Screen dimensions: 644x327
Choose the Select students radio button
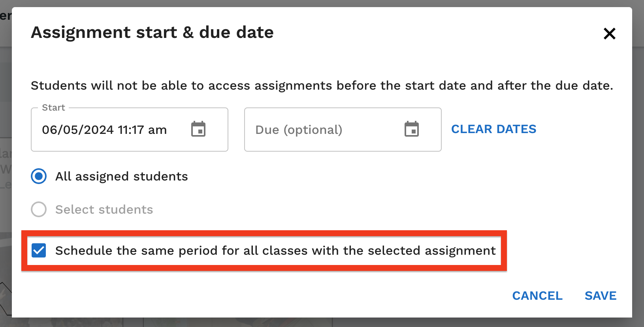click(39, 209)
